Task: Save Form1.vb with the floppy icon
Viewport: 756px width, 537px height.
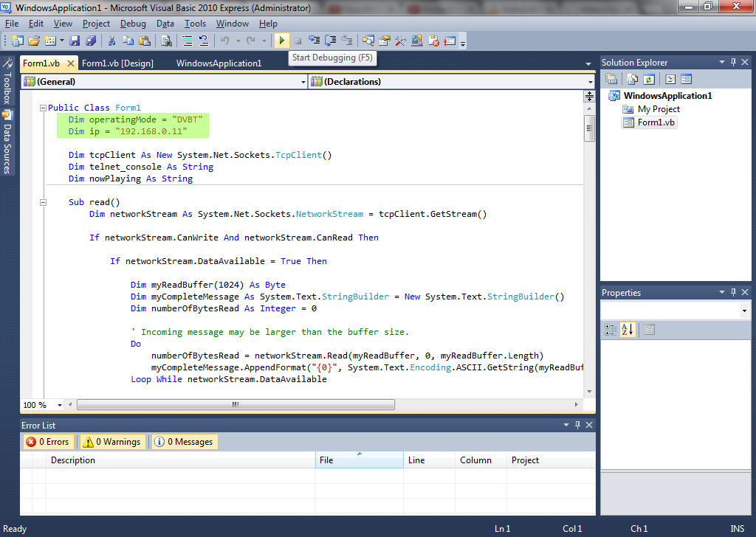Action: click(75, 41)
